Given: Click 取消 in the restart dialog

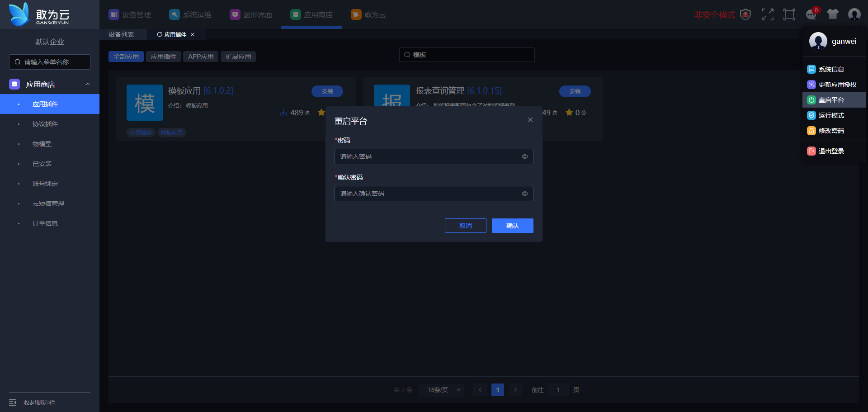Looking at the screenshot, I should click(466, 226).
